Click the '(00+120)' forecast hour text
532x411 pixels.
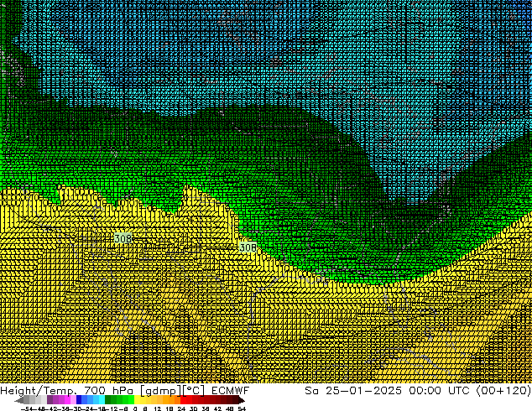click(x=503, y=390)
